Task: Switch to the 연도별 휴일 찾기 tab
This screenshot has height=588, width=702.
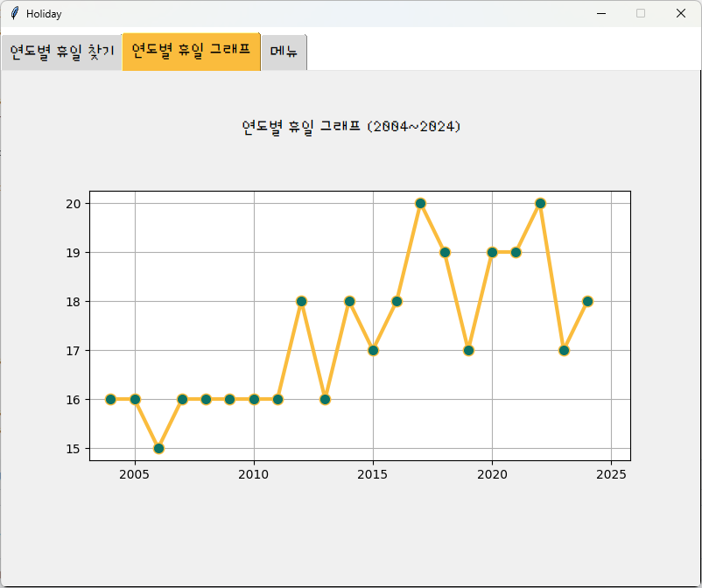Action: coord(62,52)
